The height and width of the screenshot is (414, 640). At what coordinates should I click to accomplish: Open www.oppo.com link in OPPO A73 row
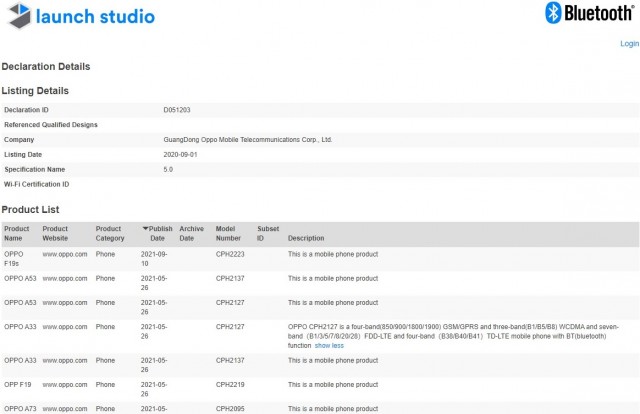point(64,408)
